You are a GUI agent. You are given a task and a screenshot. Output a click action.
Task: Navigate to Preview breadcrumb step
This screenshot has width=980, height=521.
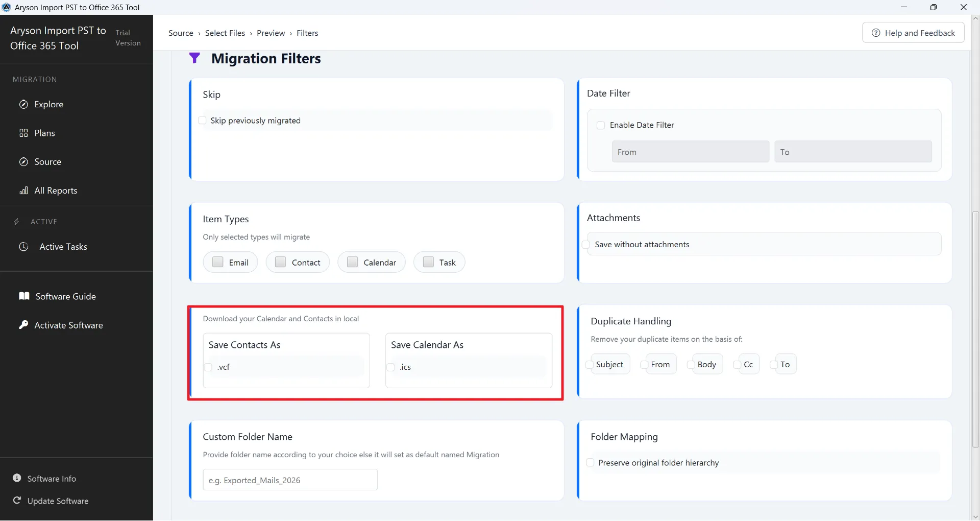[x=271, y=33]
